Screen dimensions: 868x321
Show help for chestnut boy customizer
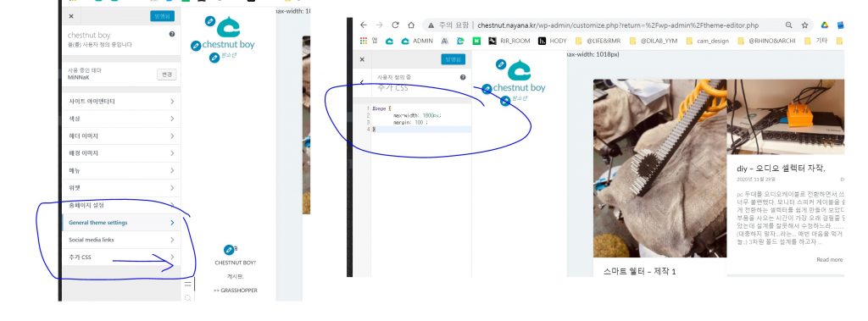pyautogui.click(x=171, y=34)
